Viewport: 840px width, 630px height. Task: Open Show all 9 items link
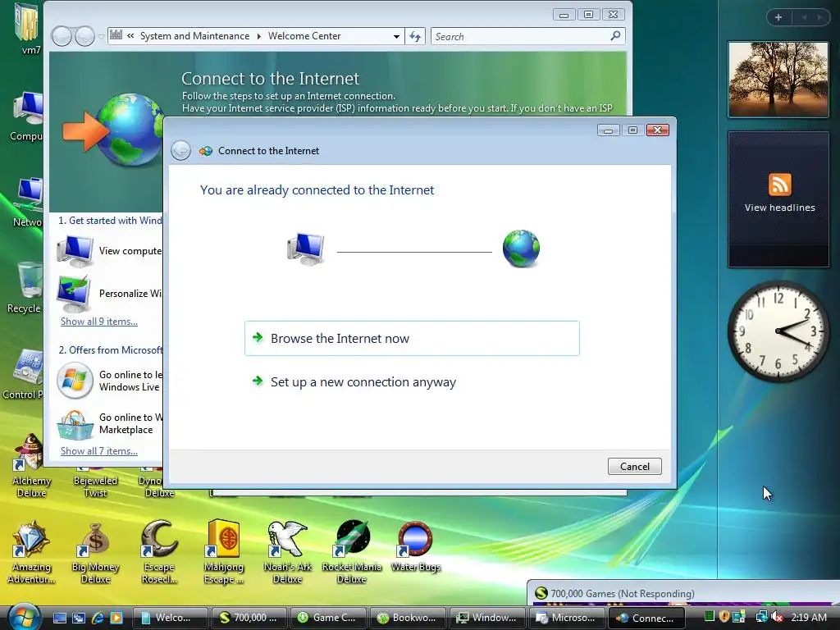click(x=99, y=322)
